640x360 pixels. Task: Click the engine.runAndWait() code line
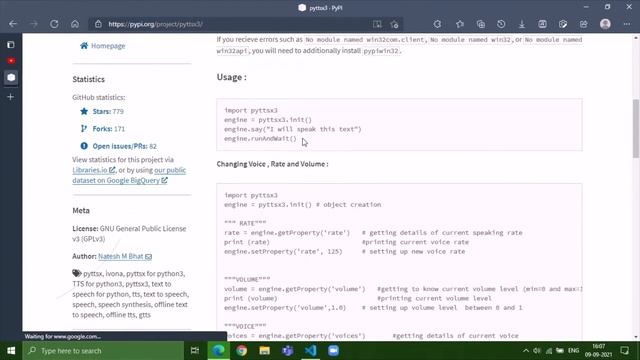coord(260,139)
